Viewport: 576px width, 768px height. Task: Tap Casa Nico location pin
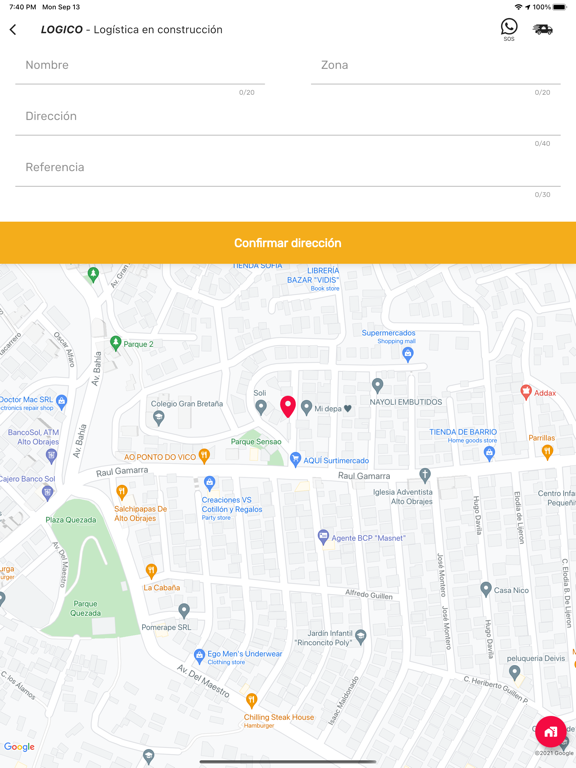point(486,589)
